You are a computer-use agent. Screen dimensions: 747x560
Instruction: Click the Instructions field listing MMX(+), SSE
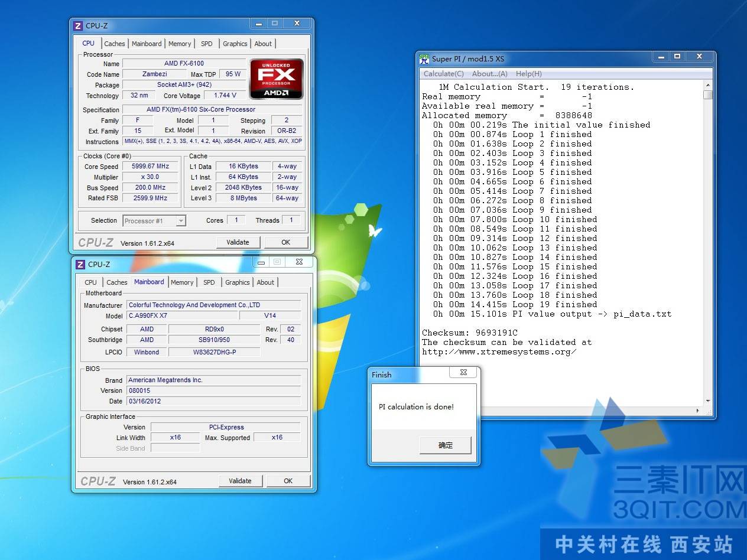tap(212, 141)
